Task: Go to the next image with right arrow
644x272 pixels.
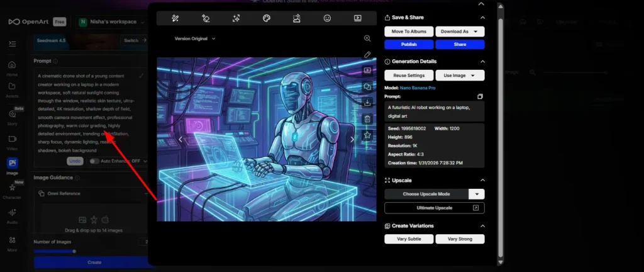Action: [352, 139]
